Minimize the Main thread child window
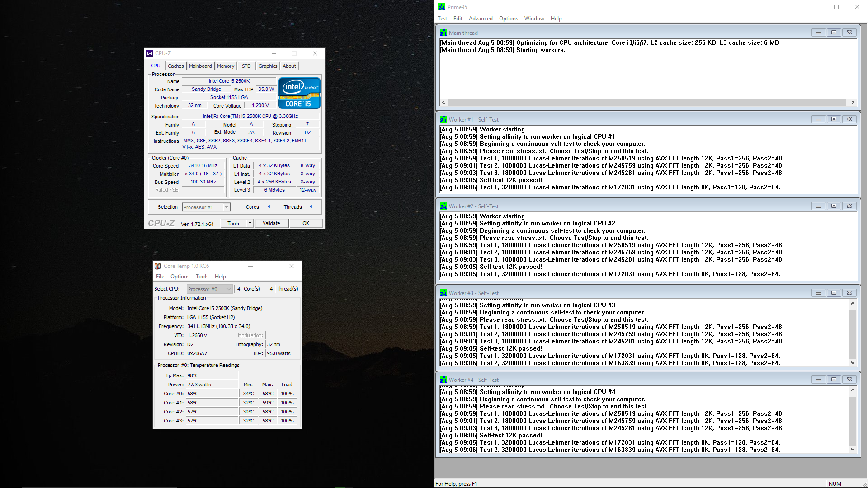The width and height of the screenshot is (868, 488). [x=818, y=33]
